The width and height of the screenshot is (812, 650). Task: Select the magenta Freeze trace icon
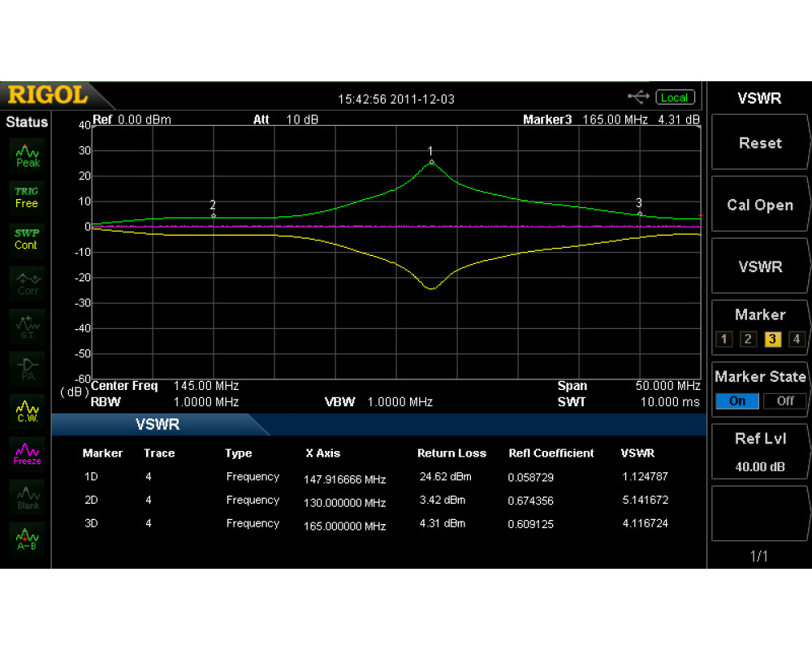coord(28,453)
